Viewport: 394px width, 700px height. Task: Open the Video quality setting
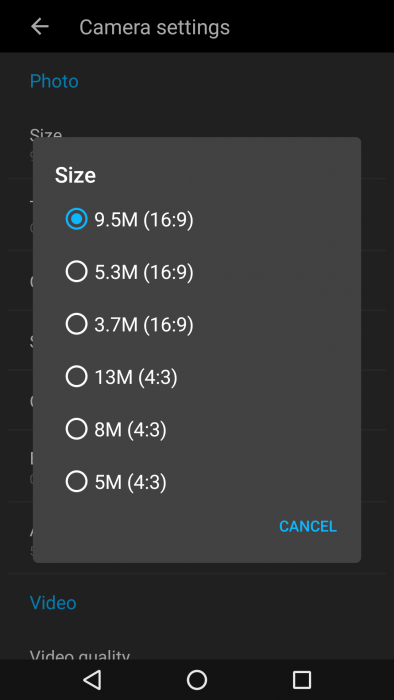click(x=197, y=654)
